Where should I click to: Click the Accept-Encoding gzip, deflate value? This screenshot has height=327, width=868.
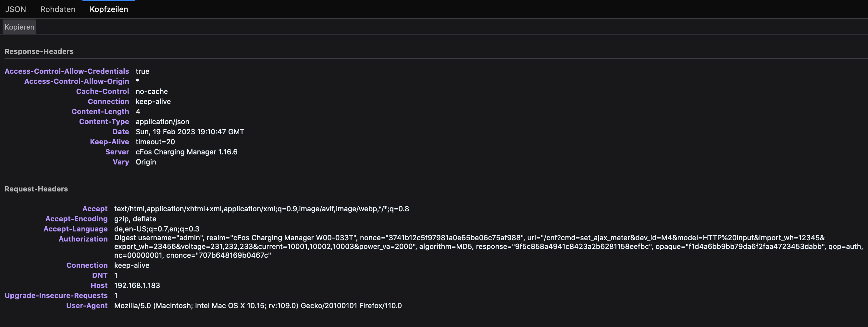(135, 219)
